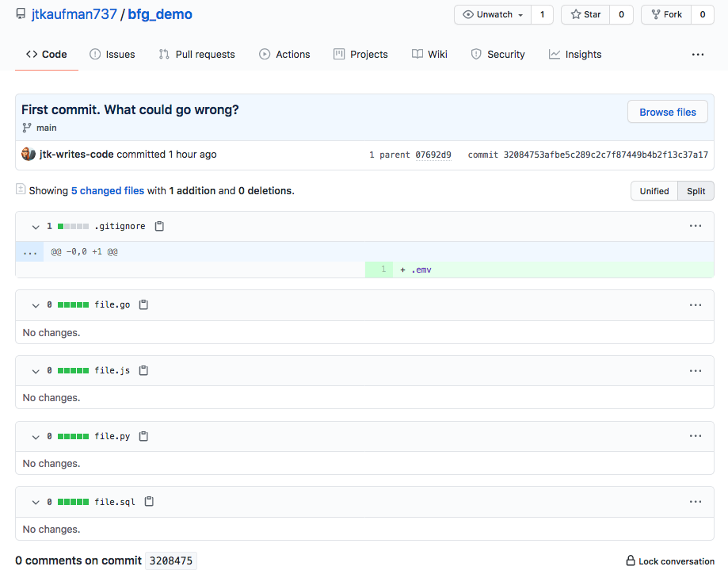Copy the file.py file path
The height and width of the screenshot is (574, 728).
(143, 436)
